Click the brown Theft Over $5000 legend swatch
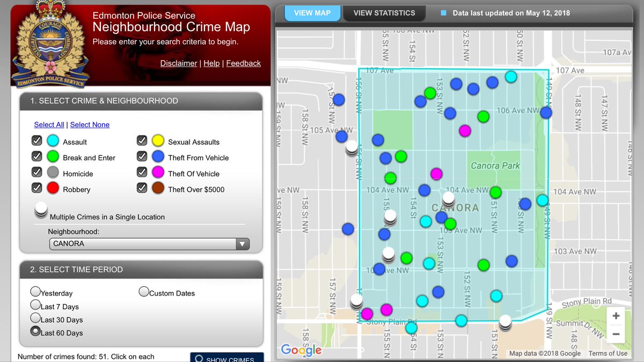Screen dimensions: 644x362 [x=158, y=188]
